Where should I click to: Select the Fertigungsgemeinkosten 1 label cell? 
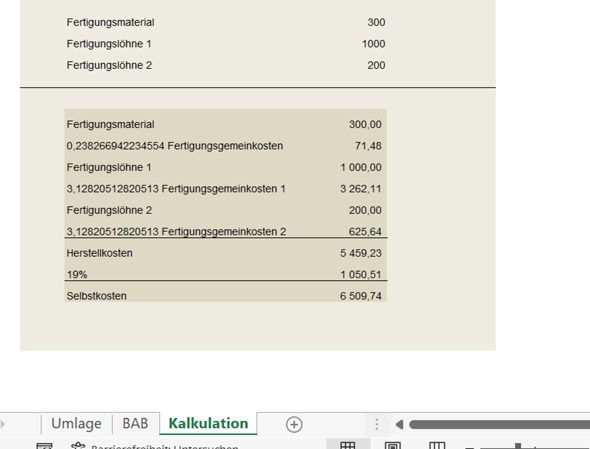[x=176, y=189]
